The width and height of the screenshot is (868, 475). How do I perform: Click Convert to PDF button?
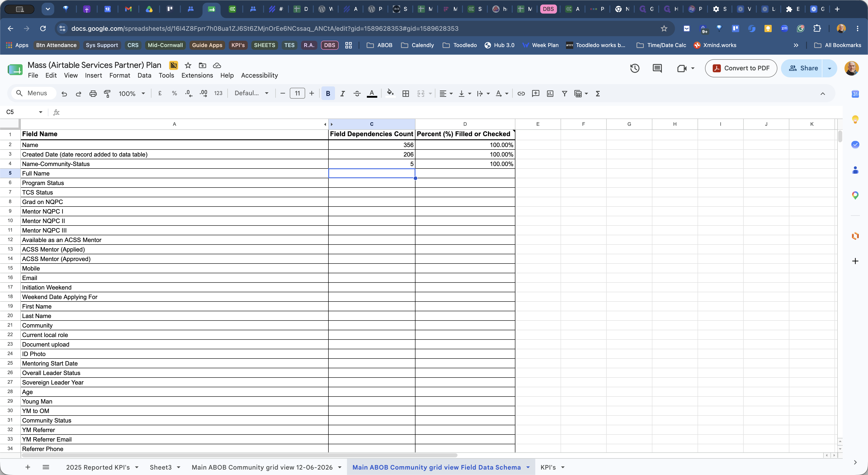pos(741,69)
